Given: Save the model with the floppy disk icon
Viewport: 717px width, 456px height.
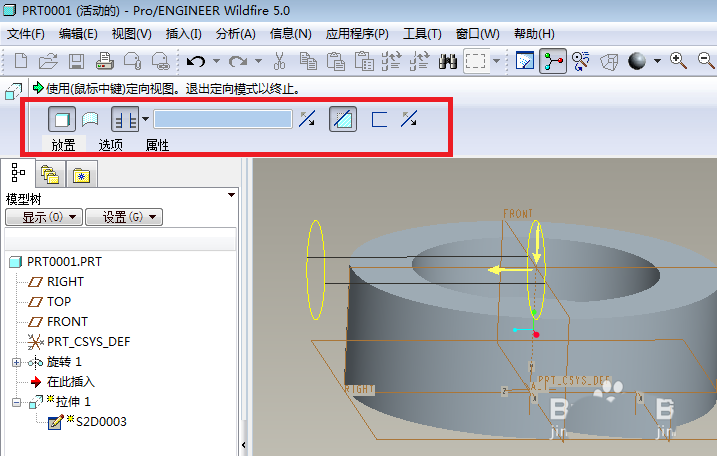Looking at the screenshot, I should tap(76, 61).
